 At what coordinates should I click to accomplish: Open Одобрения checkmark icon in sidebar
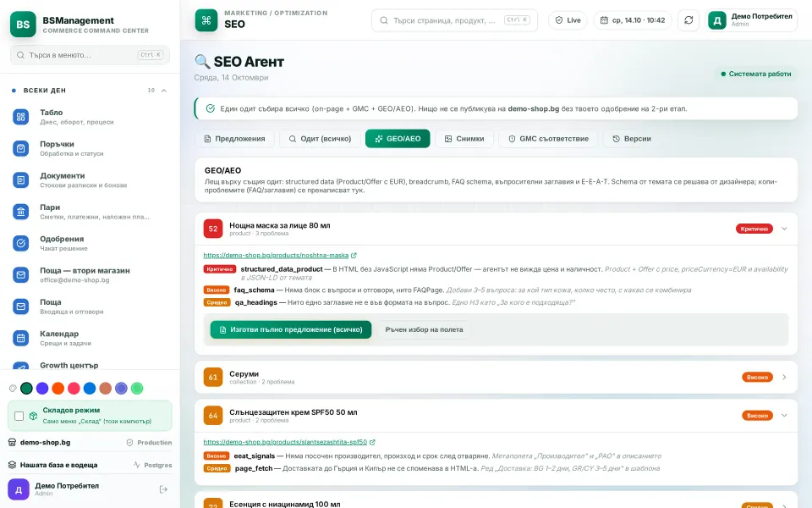20,243
